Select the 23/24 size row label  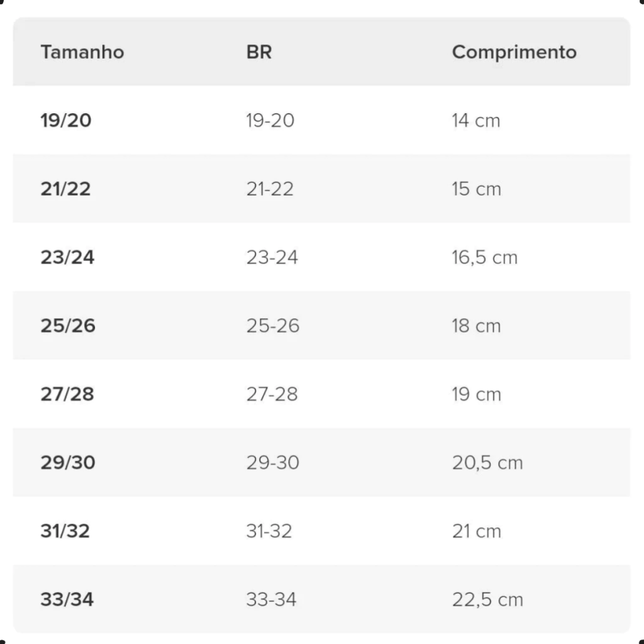67,257
